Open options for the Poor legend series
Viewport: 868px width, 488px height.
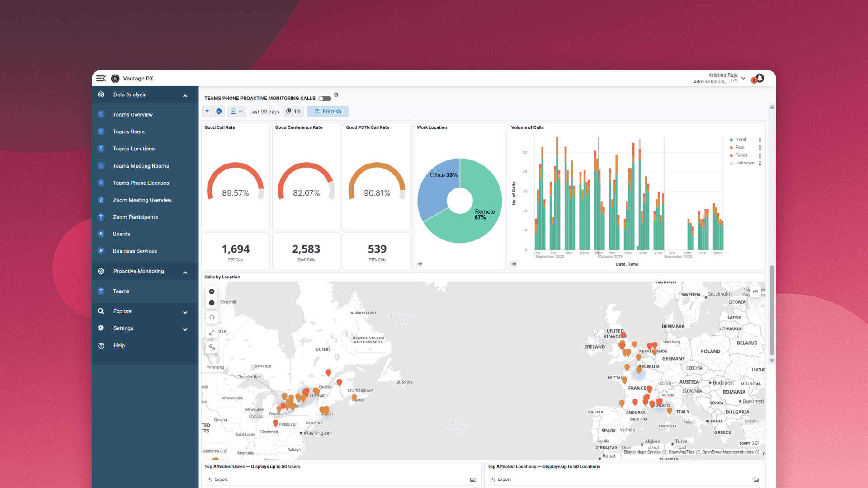click(x=760, y=148)
